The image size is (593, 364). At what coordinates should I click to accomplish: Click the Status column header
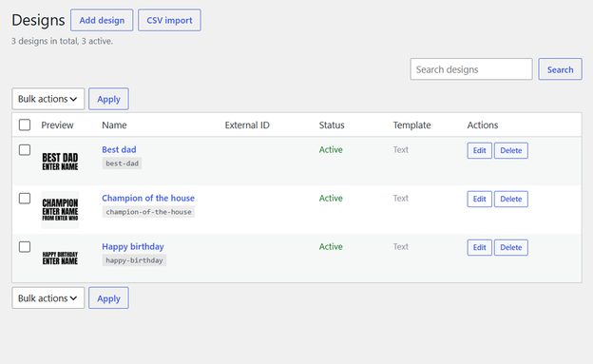tap(332, 125)
